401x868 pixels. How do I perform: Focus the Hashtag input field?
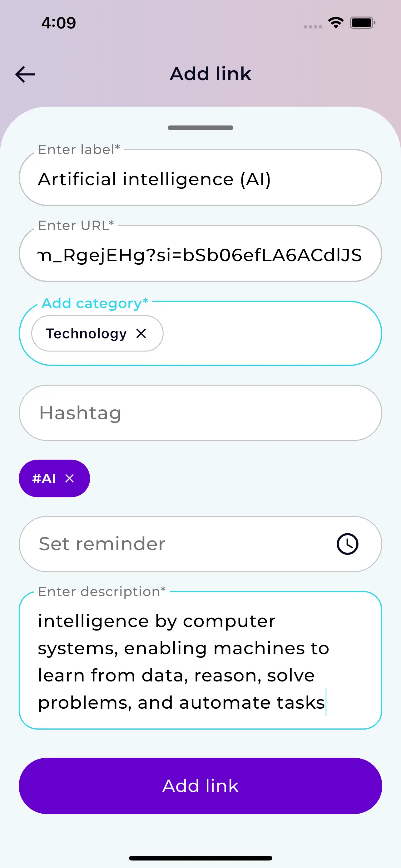pyautogui.click(x=200, y=413)
